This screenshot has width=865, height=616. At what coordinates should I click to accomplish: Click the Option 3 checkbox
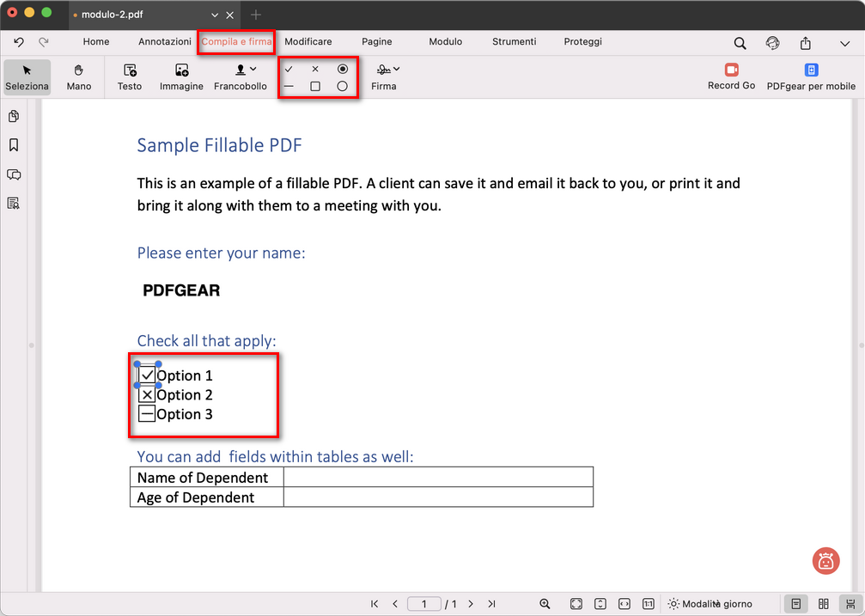click(x=147, y=413)
